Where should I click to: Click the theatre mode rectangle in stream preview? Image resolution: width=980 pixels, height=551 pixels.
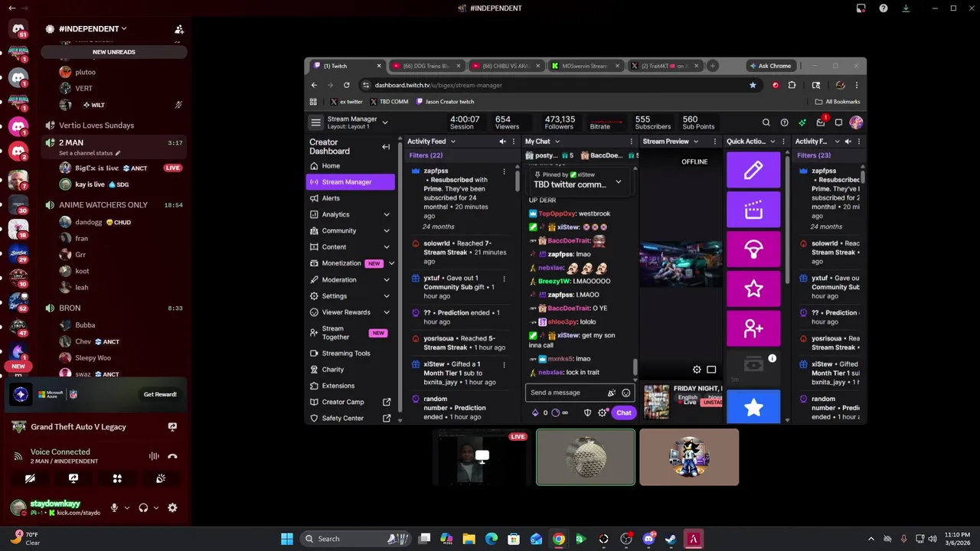(x=711, y=370)
